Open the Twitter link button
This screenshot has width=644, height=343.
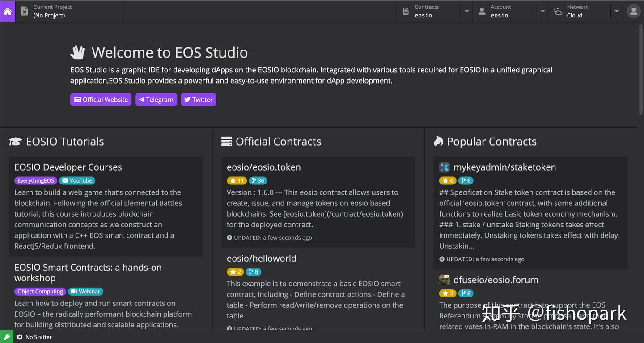pyautogui.click(x=198, y=100)
